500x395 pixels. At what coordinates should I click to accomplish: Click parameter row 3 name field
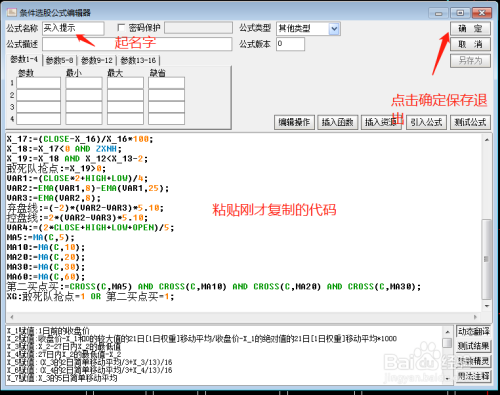(39, 107)
